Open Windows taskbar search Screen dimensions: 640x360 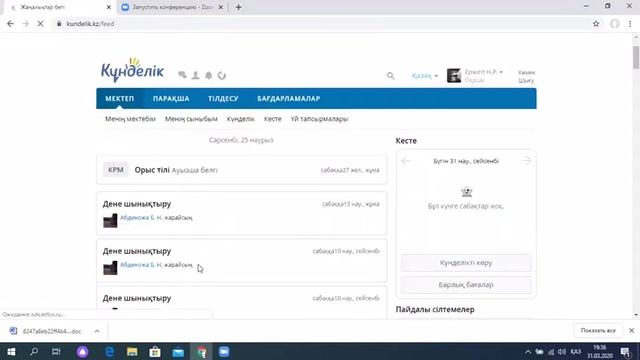[x=34, y=351]
